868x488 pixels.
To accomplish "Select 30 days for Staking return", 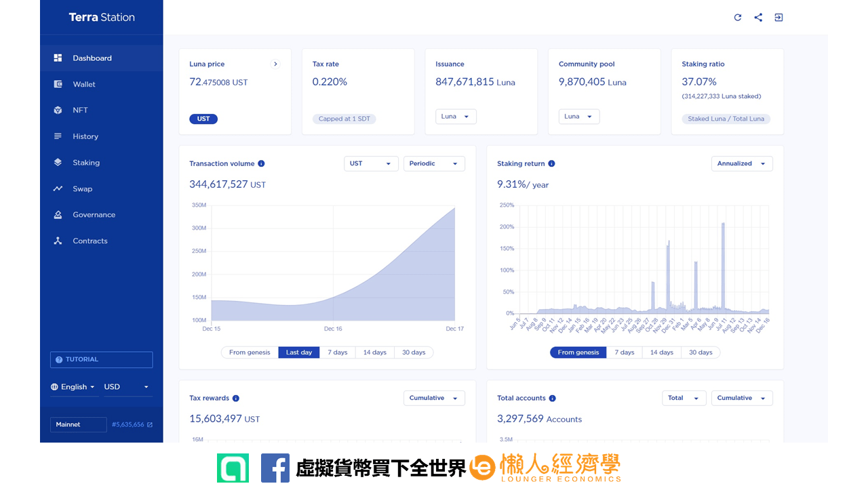I will tap(701, 352).
